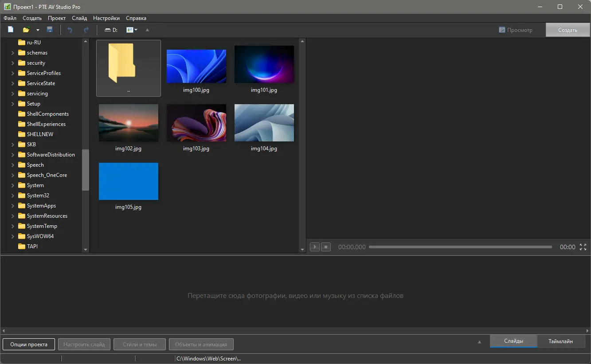Stop playback in the preview panel
The height and width of the screenshot is (364, 591).
pyautogui.click(x=325, y=247)
